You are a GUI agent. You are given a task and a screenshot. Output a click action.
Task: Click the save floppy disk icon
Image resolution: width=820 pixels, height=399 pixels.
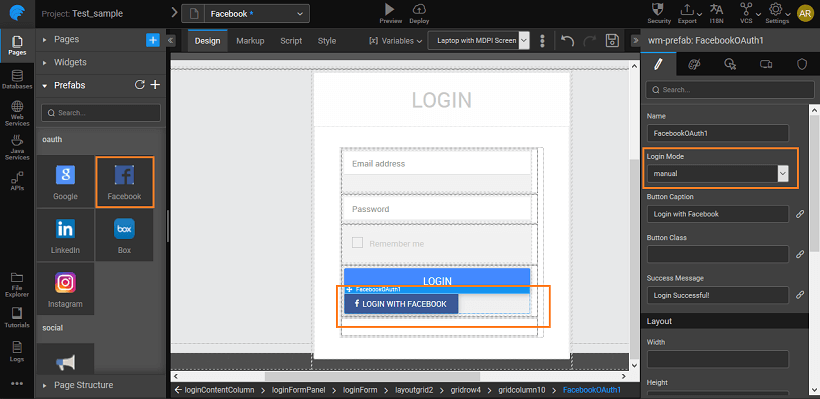611,41
